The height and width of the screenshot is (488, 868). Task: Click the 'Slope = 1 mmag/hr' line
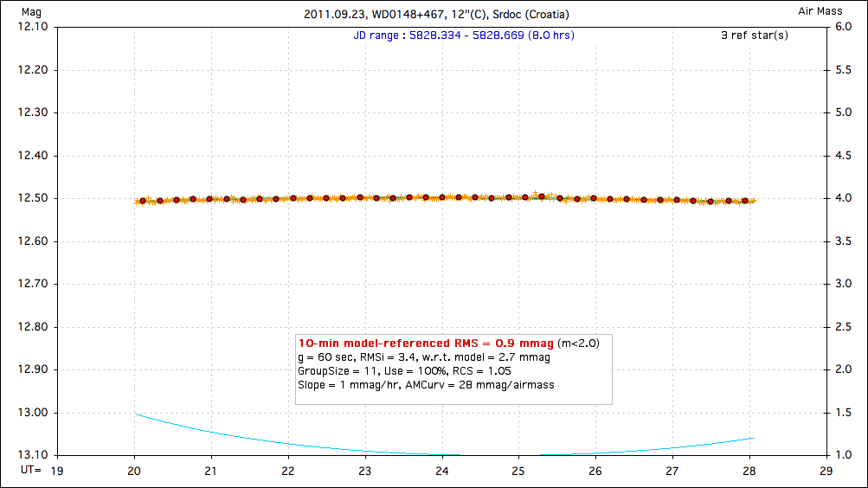[x=426, y=385]
